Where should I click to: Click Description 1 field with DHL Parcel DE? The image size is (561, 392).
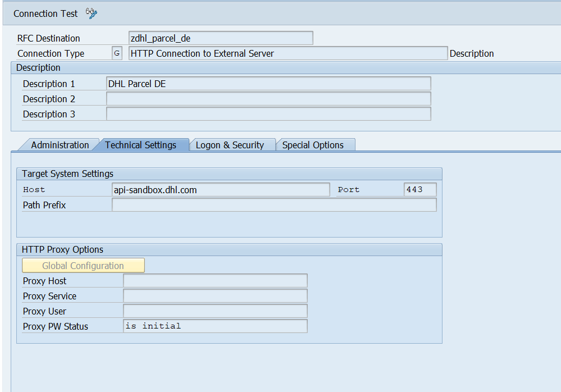(268, 84)
